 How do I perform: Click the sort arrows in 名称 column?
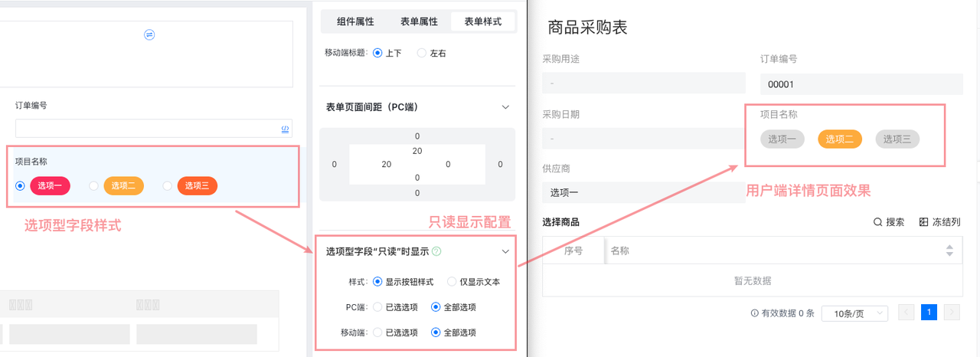(x=949, y=251)
